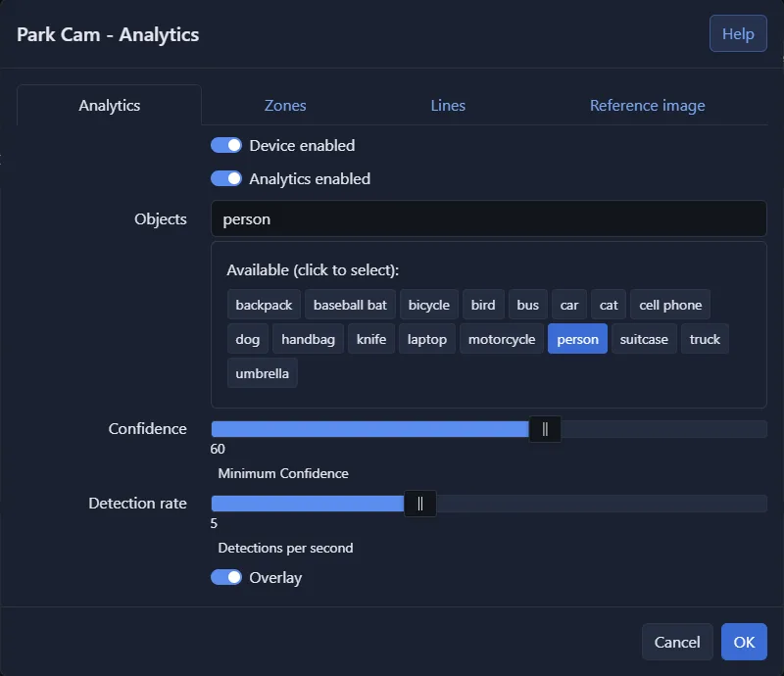Click the confidence value 60
This screenshot has height=676, width=784.
coord(218,449)
